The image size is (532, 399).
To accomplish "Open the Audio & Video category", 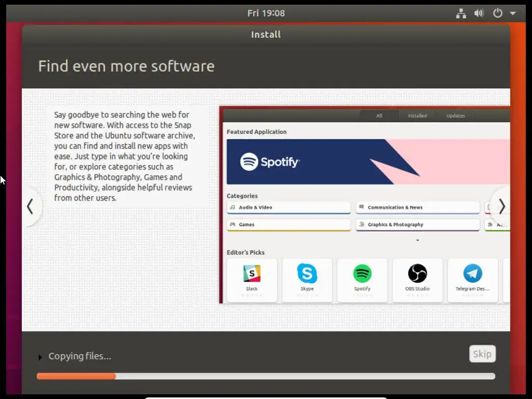I will (288, 207).
